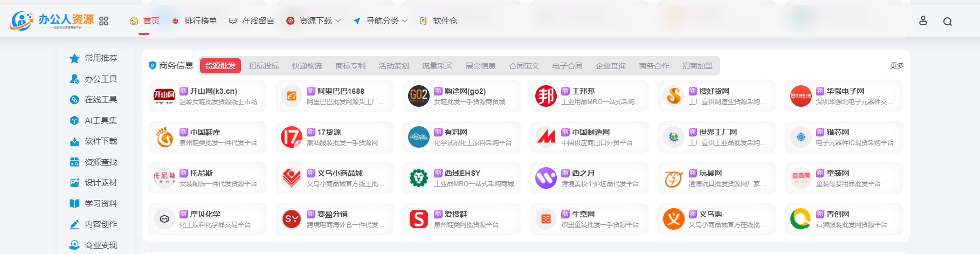
Task: Expand the 导航分类 dropdown menu
Action: tap(381, 21)
